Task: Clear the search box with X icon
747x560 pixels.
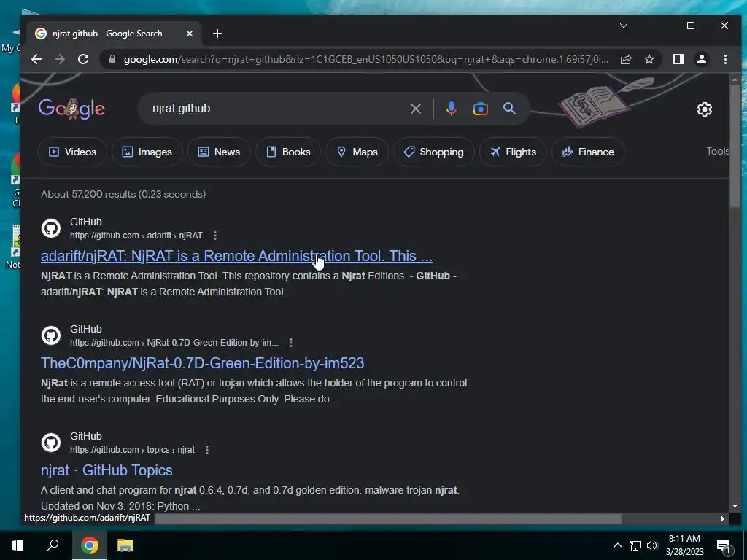Action: tap(415, 109)
